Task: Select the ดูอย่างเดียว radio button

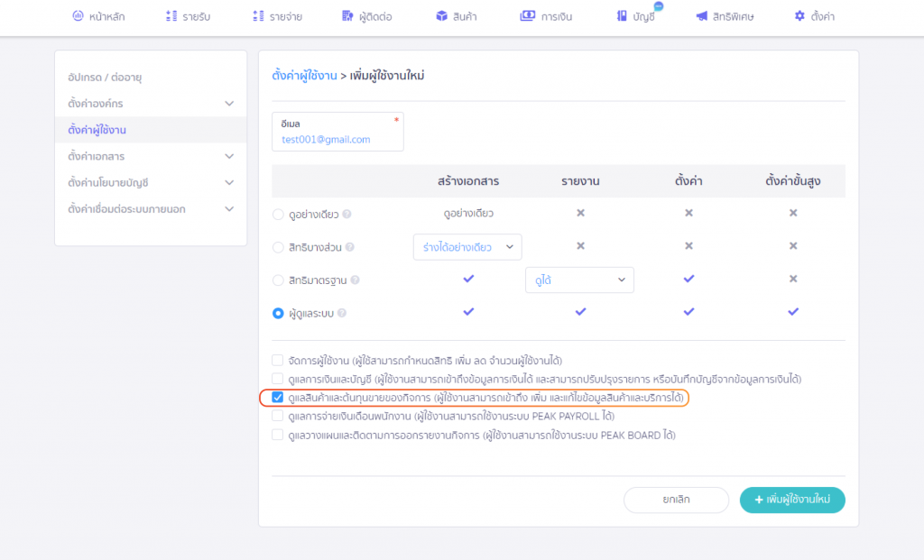Action: point(278,215)
